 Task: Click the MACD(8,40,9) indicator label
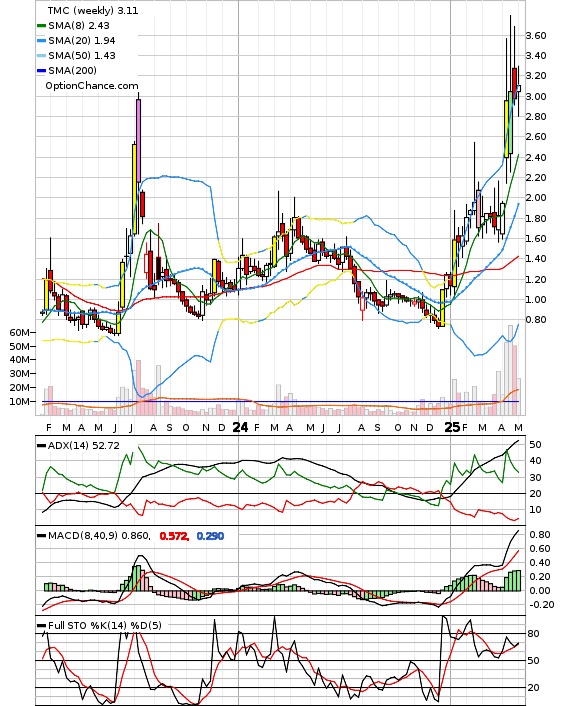pyautogui.click(x=98, y=536)
